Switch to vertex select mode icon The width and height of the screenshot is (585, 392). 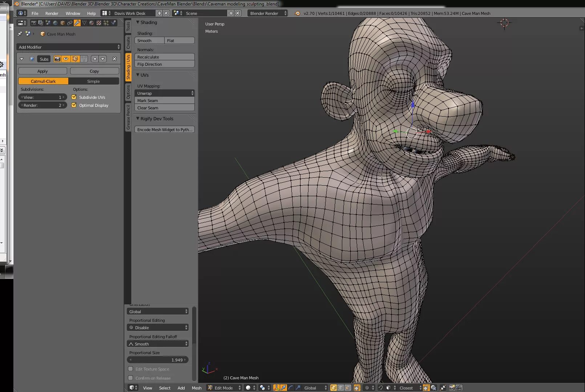pyautogui.click(x=333, y=388)
